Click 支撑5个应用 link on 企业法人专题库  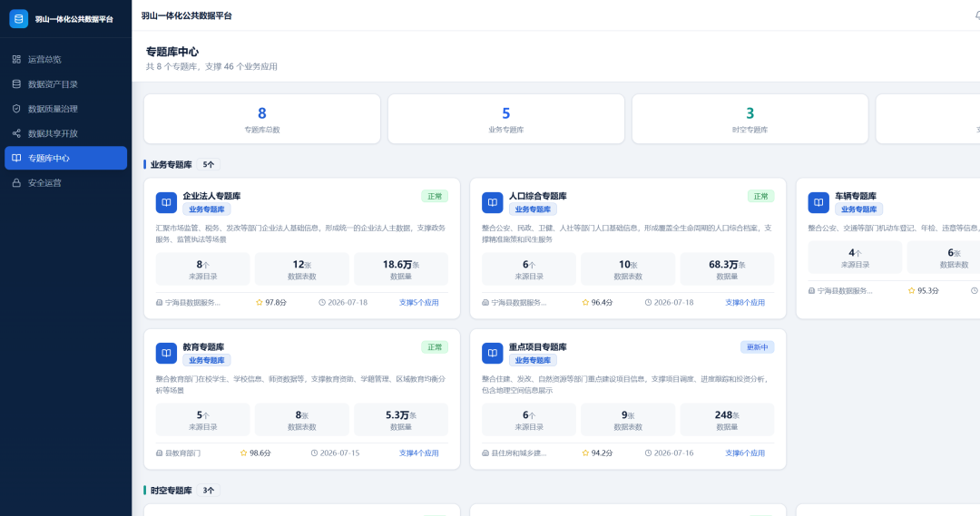[x=418, y=302]
